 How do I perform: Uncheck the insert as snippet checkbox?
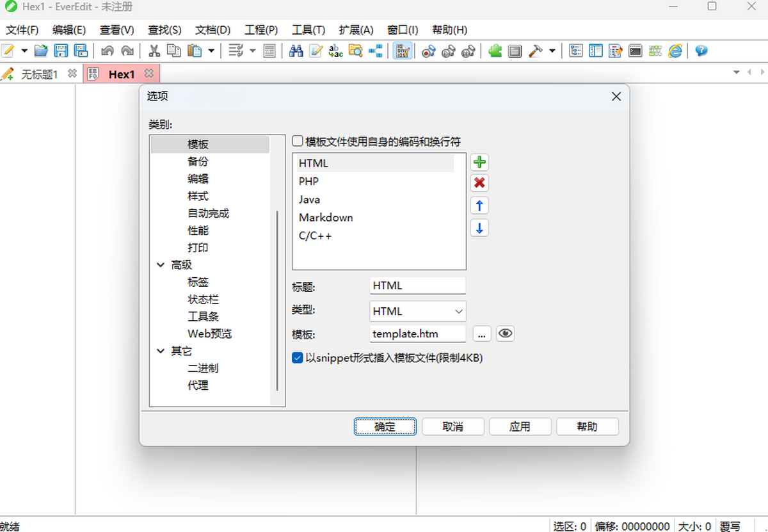point(298,358)
